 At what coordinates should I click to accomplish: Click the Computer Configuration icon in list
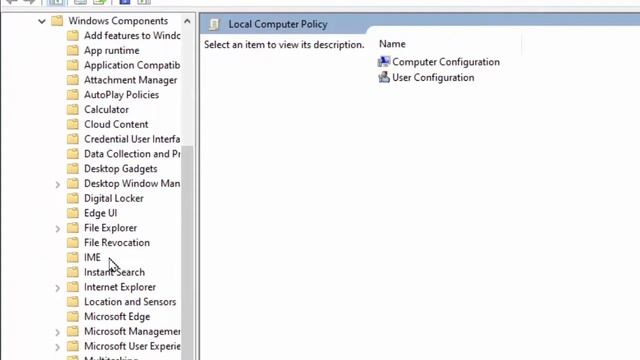coord(384,62)
